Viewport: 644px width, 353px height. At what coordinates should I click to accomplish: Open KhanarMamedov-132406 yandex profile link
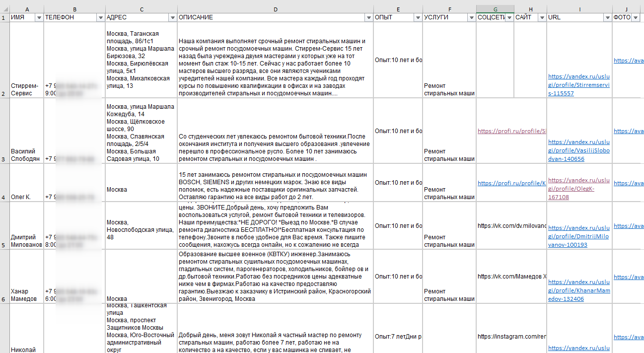pyautogui.click(x=579, y=290)
